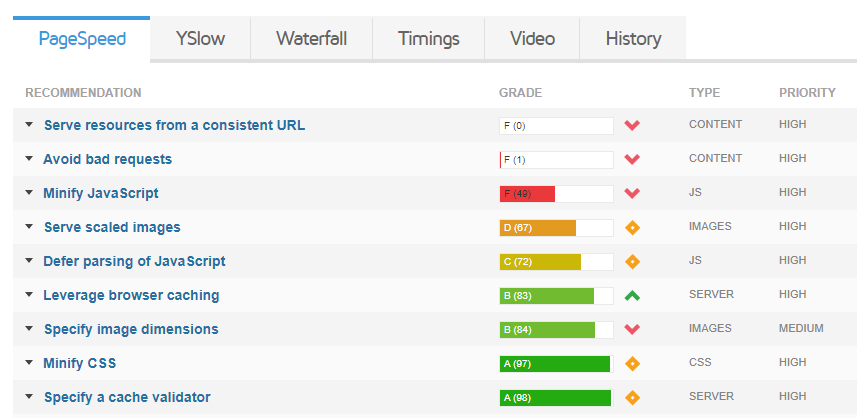866x418 pixels.
Task: Expand Serve resources from a consistent URL triangle
Action: pyautogui.click(x=30, y=125)
